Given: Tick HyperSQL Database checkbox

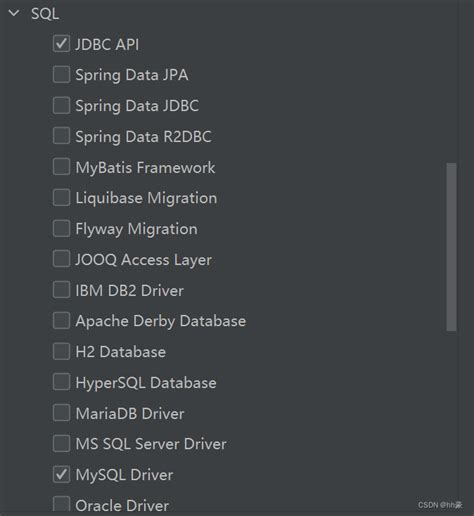Looking at the screenshot, I should click(x=61, y=382).
